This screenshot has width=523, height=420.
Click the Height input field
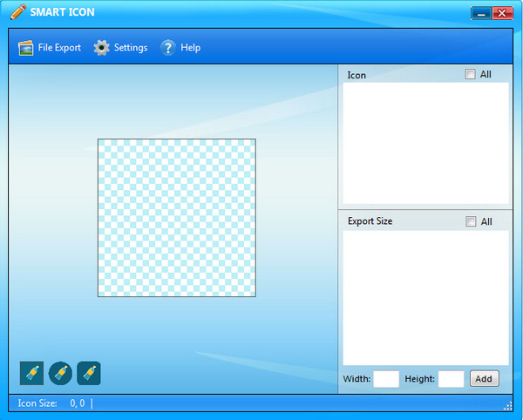(x=451, y=379)
